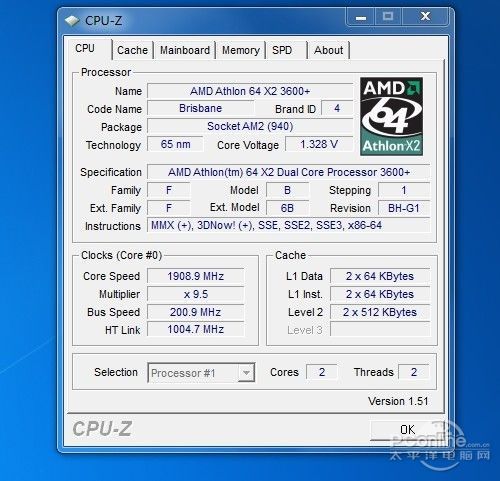Open the About tab
Screen dimensions: 500x481
[328, 50]
